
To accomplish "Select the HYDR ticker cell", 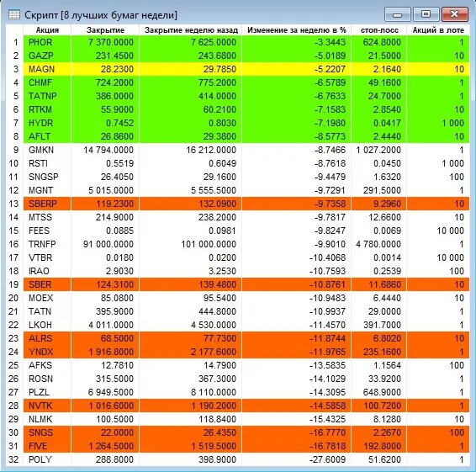I will pyautogui.click(x=47, y=123).
